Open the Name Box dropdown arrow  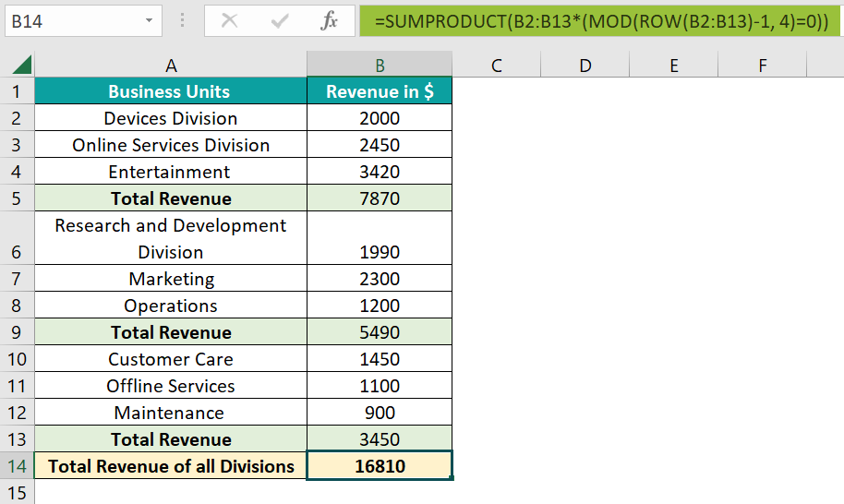click(149, 21)
